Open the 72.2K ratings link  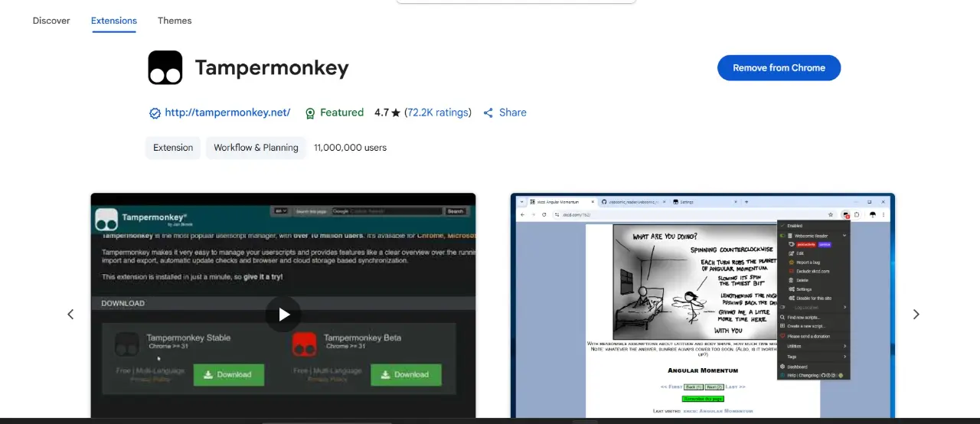(438, 113)
